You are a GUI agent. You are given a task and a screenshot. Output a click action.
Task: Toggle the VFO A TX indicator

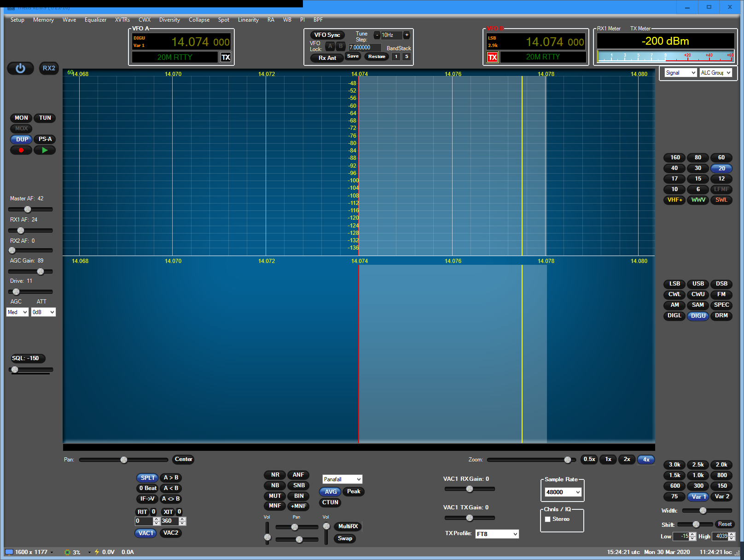pos(226,57)
